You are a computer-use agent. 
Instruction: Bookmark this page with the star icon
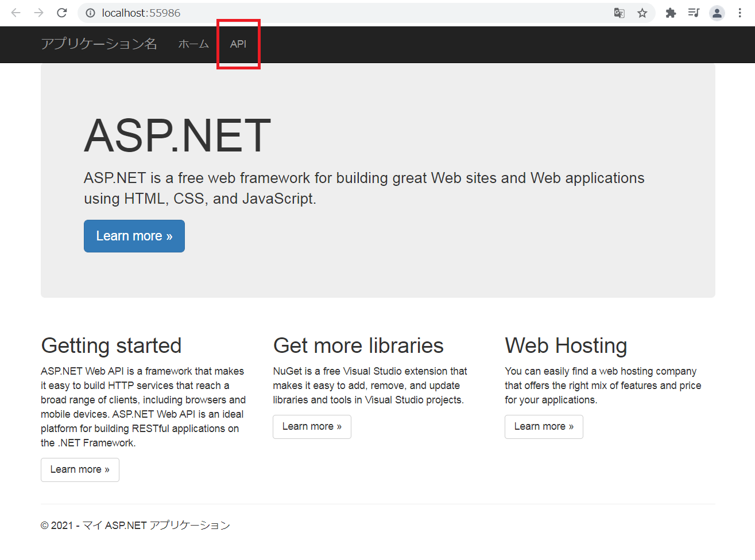[x=642, y=13]
